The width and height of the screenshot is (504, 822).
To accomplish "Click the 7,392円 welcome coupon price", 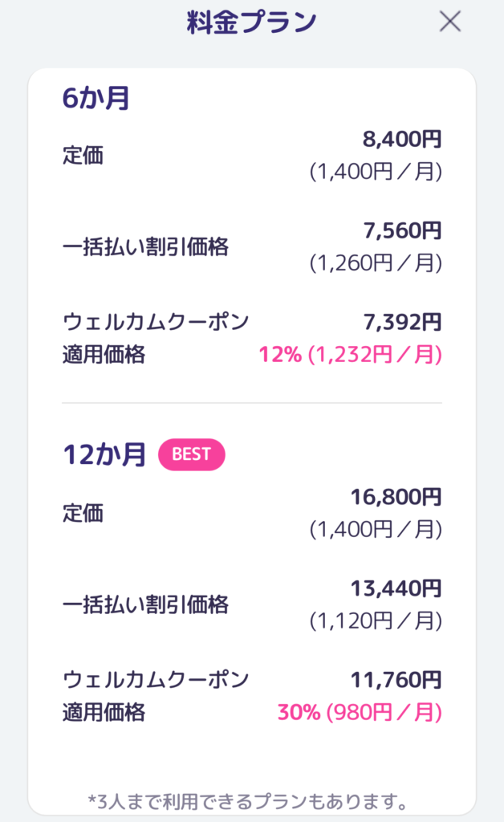I will pyautogui.click(x=402, y=323).
